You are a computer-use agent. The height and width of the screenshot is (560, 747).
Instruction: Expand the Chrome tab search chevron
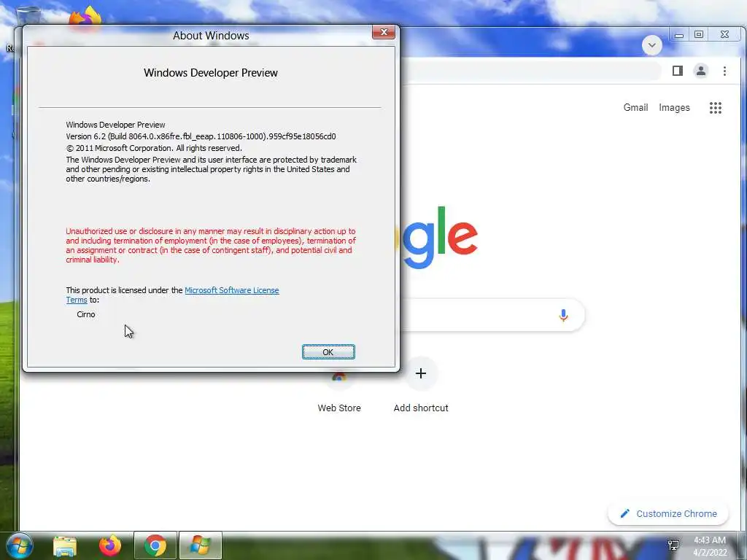click(x=651, y=46)
